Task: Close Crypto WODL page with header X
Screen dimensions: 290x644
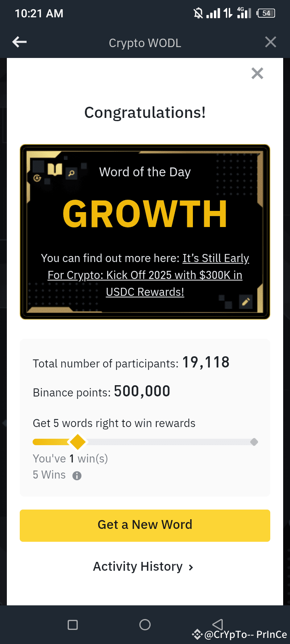Action: coord(271,42)
